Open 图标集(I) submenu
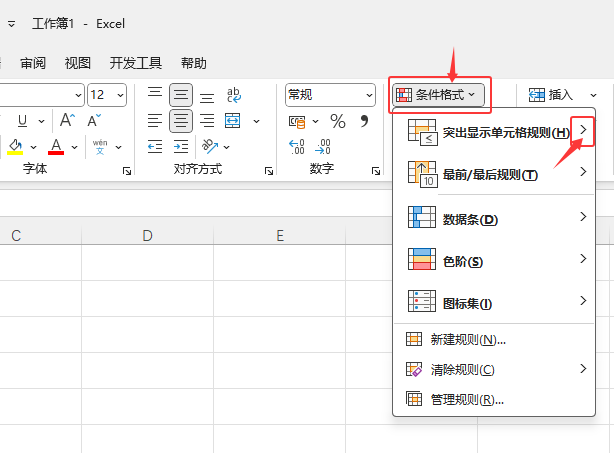 [494, 303]
